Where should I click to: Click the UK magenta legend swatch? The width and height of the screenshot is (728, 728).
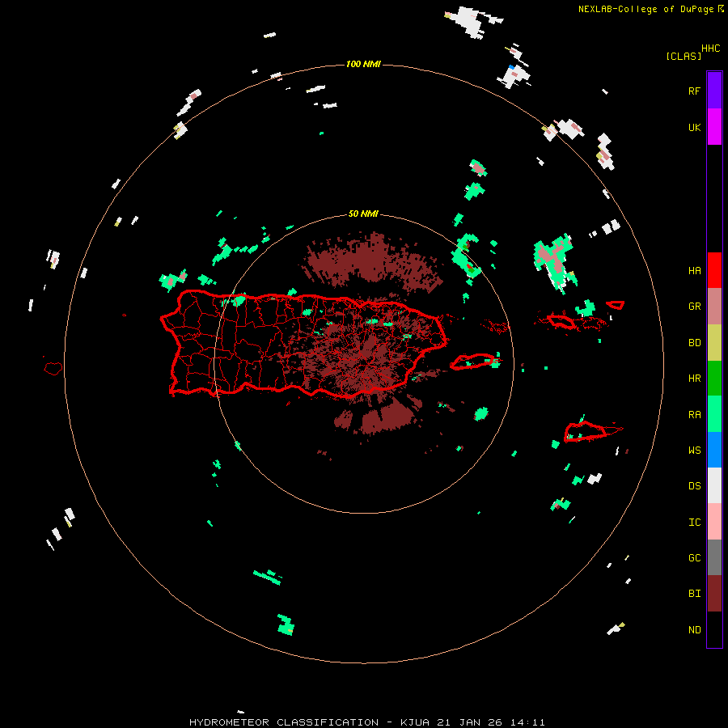(714, 127)
